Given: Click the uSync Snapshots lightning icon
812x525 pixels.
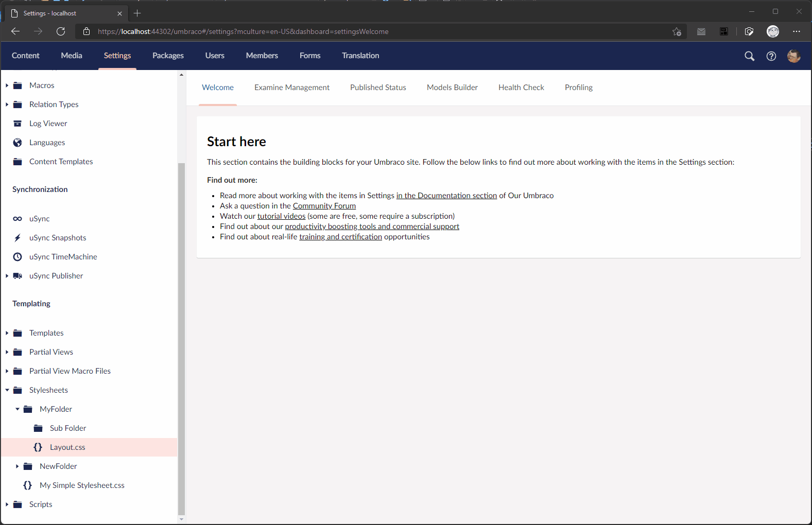Looking at the screenshot, I should click(x=18, y=238).
